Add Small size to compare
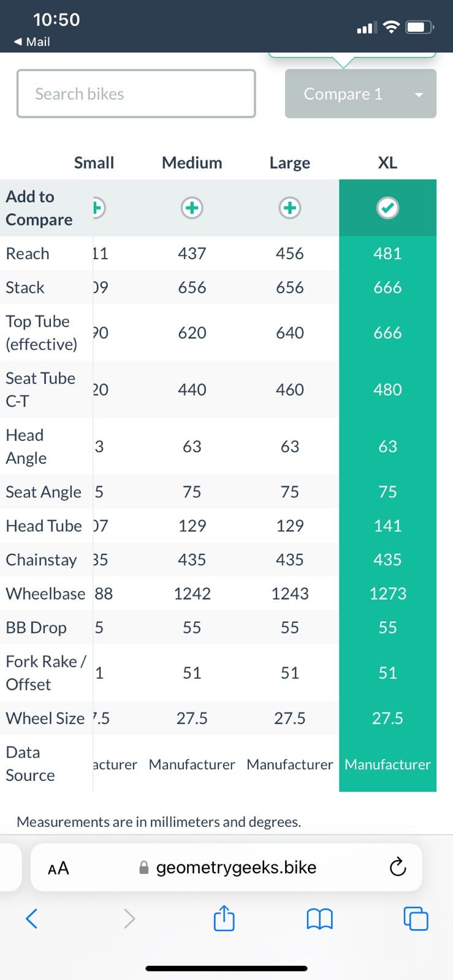 coord(97,208)
